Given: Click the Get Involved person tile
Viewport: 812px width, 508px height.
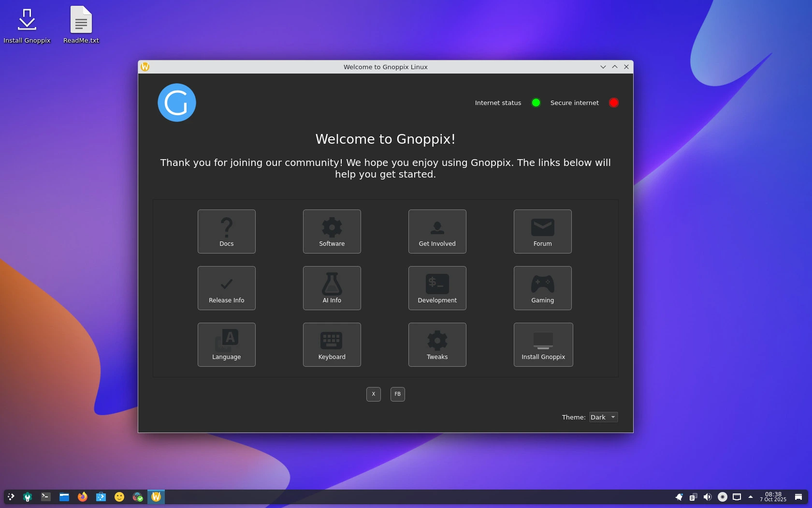Looking at the screenshot, I should [x=437, y=231].
